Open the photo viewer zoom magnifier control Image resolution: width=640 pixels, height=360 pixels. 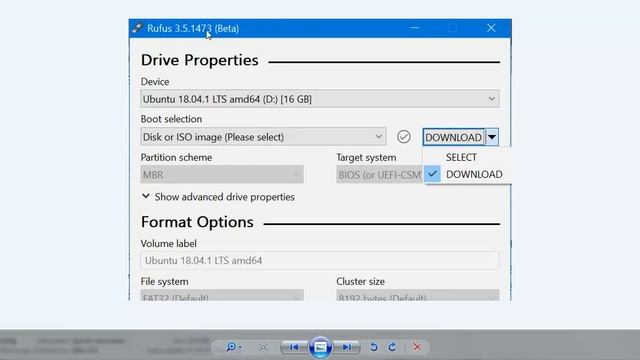(234, 347)
